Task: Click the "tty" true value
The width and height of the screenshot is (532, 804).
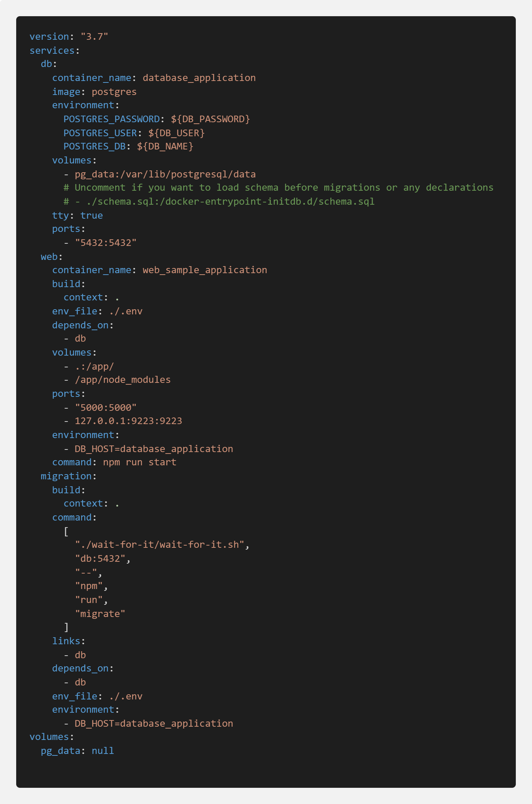Action: 92,216
